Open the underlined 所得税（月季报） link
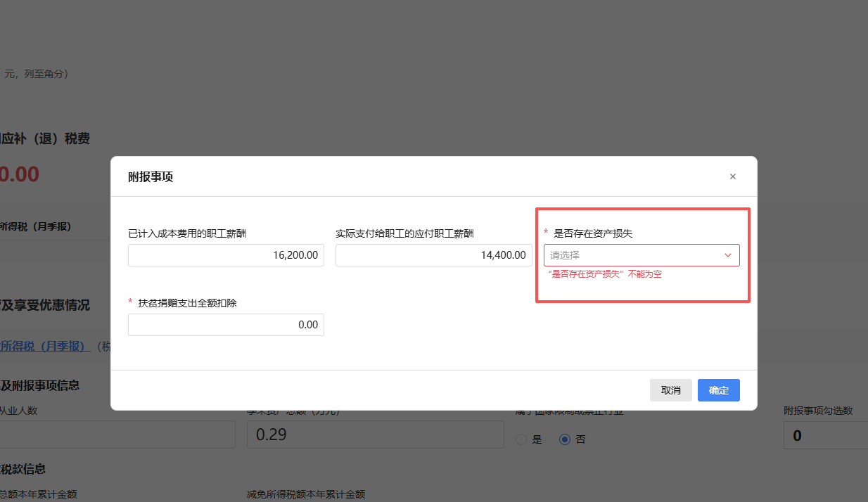 42,346
